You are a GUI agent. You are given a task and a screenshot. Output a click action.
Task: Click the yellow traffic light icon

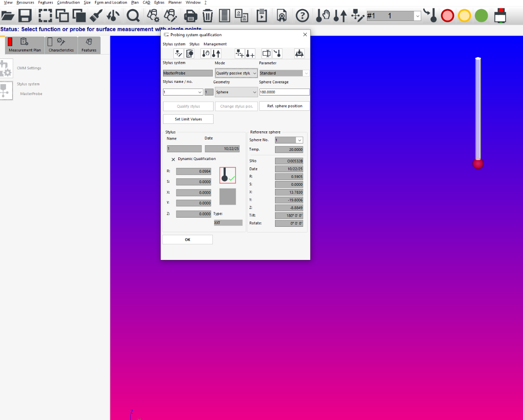(465, 16)
